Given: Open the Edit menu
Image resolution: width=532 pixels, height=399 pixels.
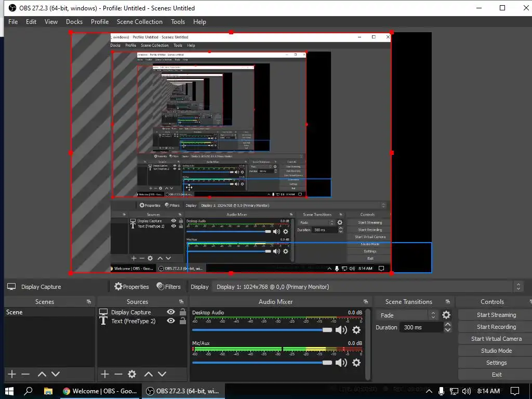Looking at the screenshot, I should pyautogui.click(x=31, y=22).
